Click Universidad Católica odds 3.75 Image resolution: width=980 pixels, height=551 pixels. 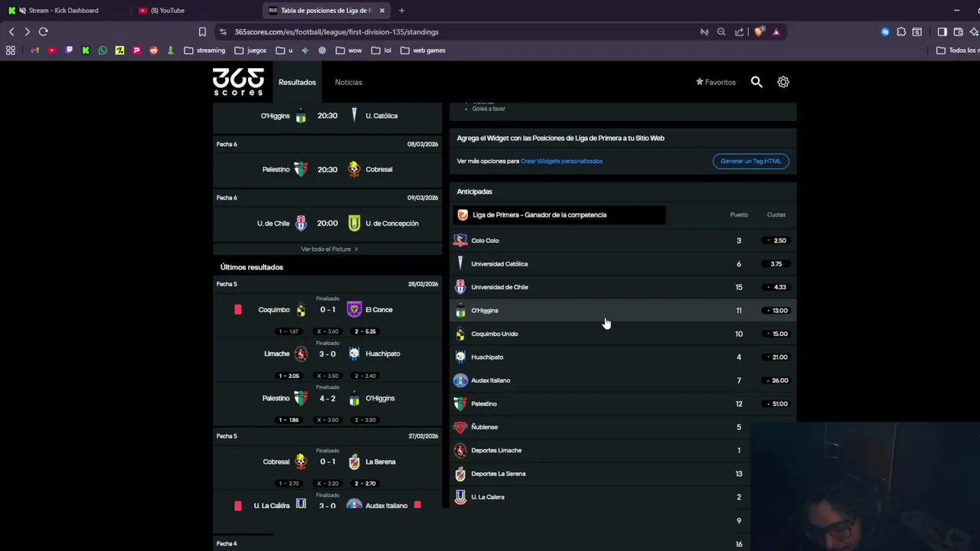click(776, 264)
